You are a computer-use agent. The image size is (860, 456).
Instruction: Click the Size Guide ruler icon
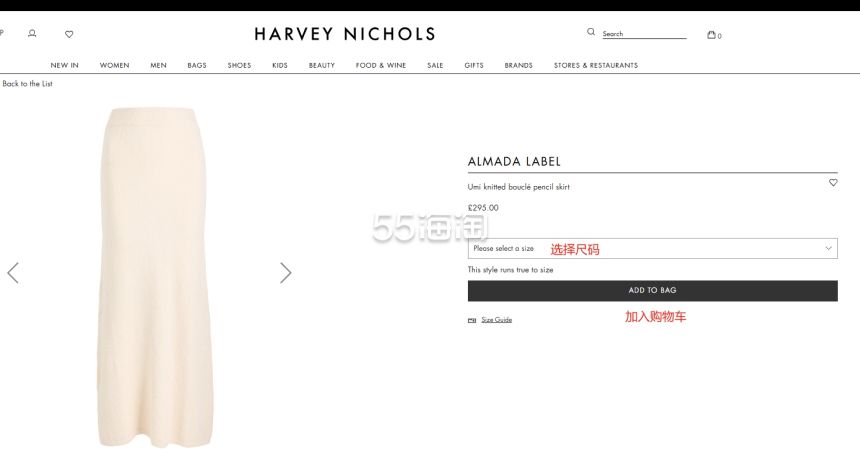point(472,320)
